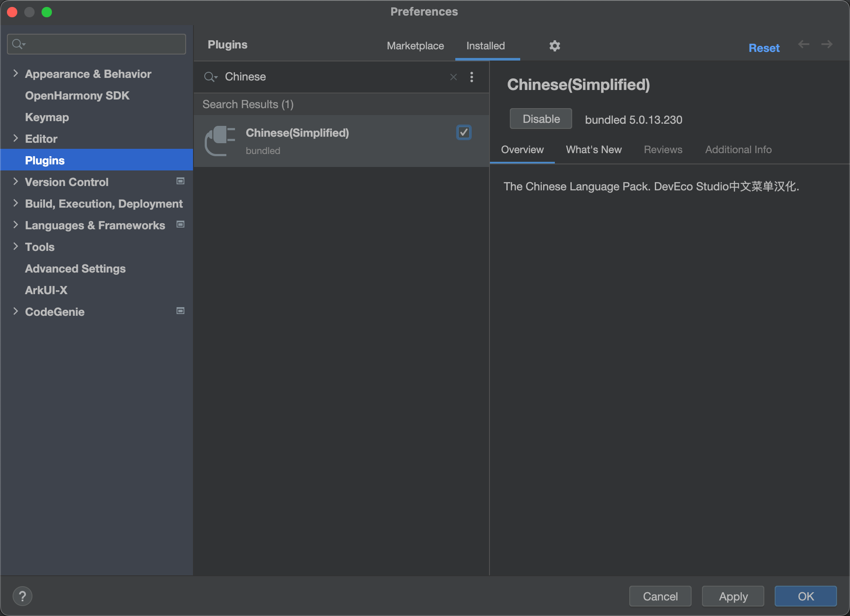Open the vertical dots search options menu

(x=471, y=77)
